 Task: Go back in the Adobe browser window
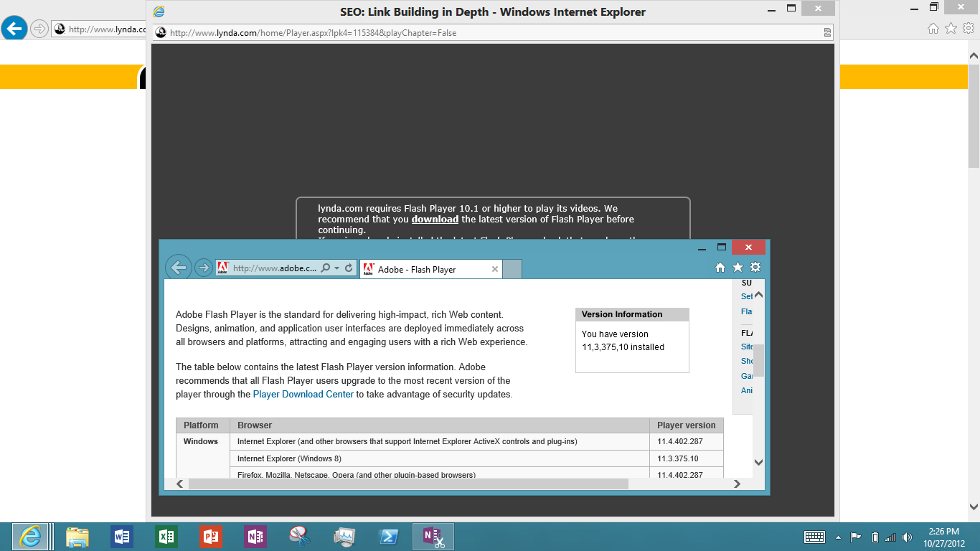tap(179, 268)
